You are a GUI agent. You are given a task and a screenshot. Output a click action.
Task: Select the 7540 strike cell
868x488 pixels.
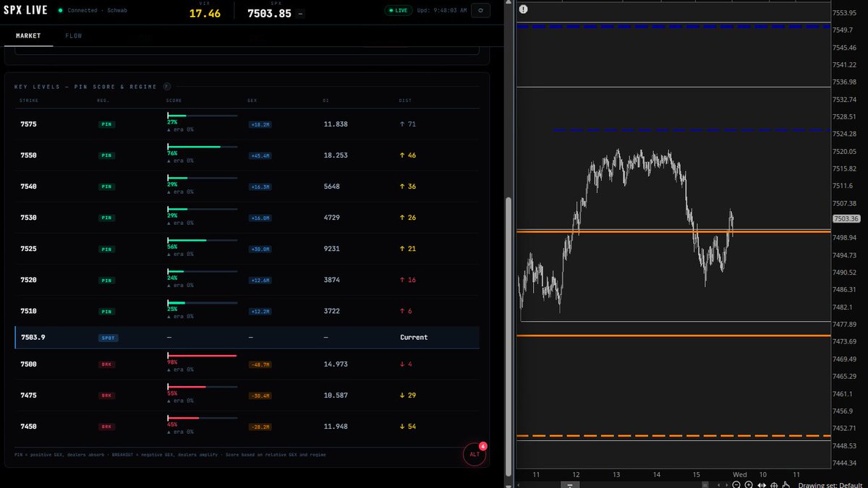(x=29, y=187)
